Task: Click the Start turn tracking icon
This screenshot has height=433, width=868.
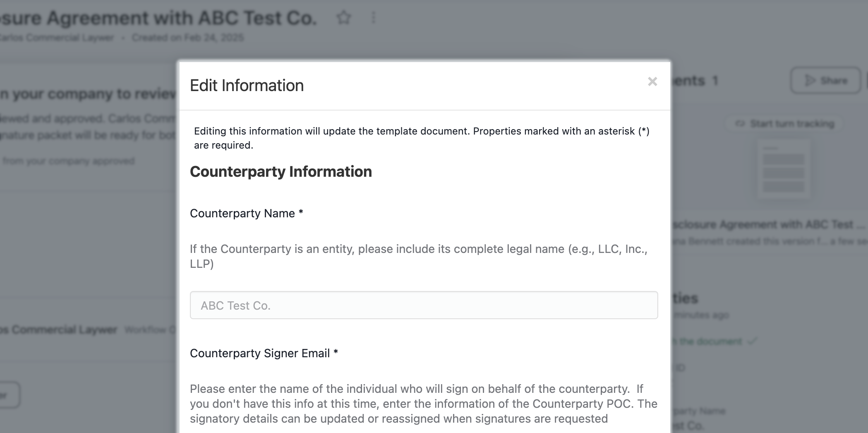Action: (x=740, y=123)
